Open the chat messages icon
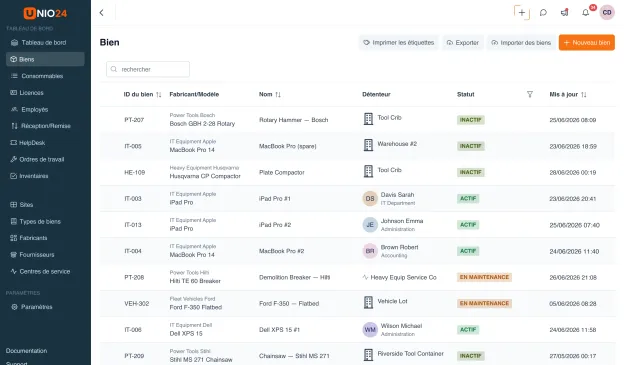 tap(543, 13)
